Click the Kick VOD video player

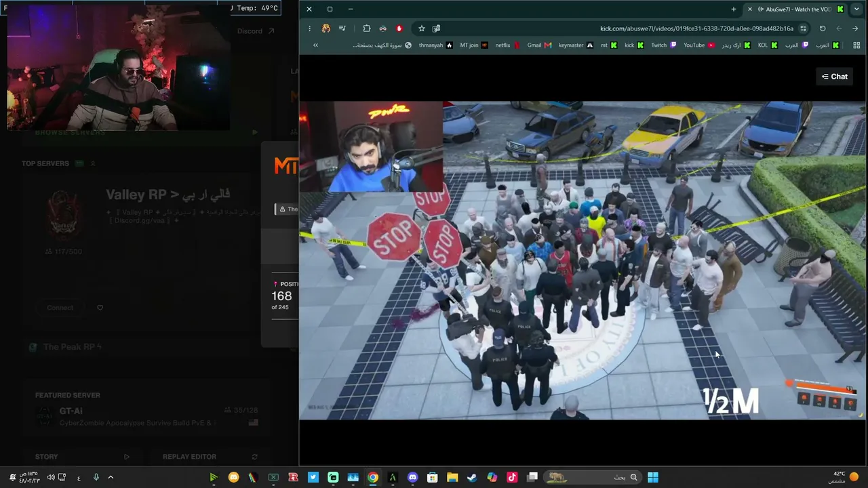pos(583,260)
